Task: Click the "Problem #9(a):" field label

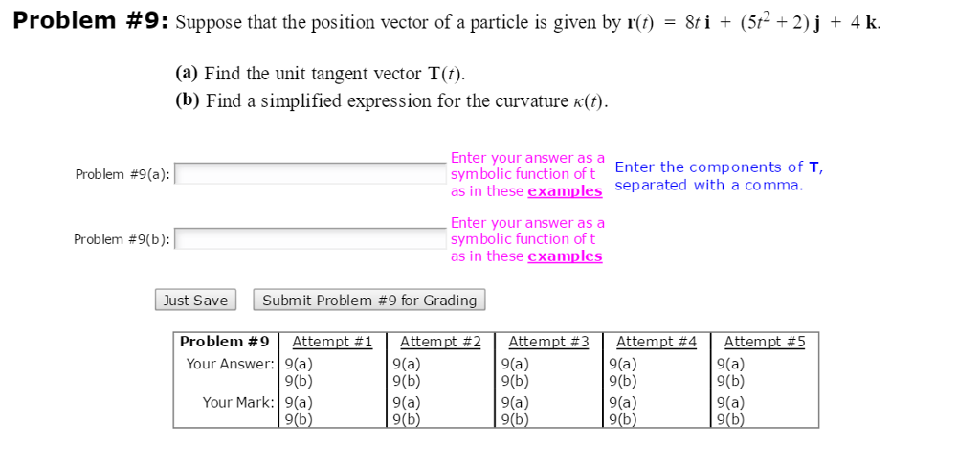Action: pyautogui.click(x=122, y=174)
